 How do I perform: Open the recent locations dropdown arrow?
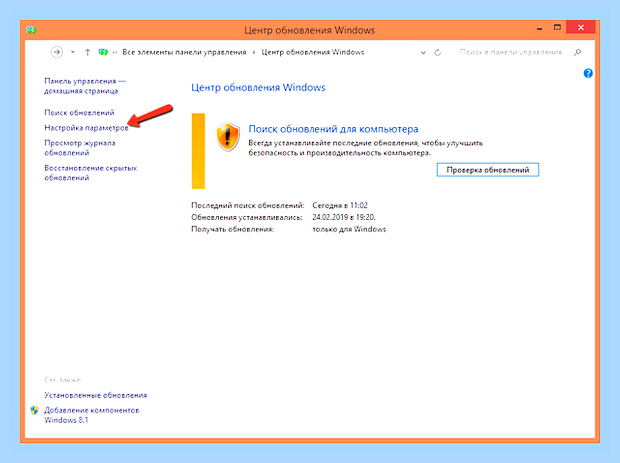[x=73, y=52]
